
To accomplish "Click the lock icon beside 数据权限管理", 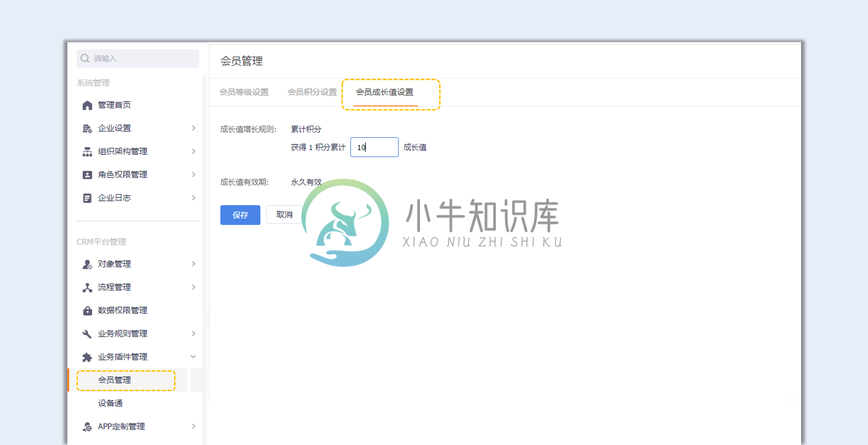I will click(87, 311).
